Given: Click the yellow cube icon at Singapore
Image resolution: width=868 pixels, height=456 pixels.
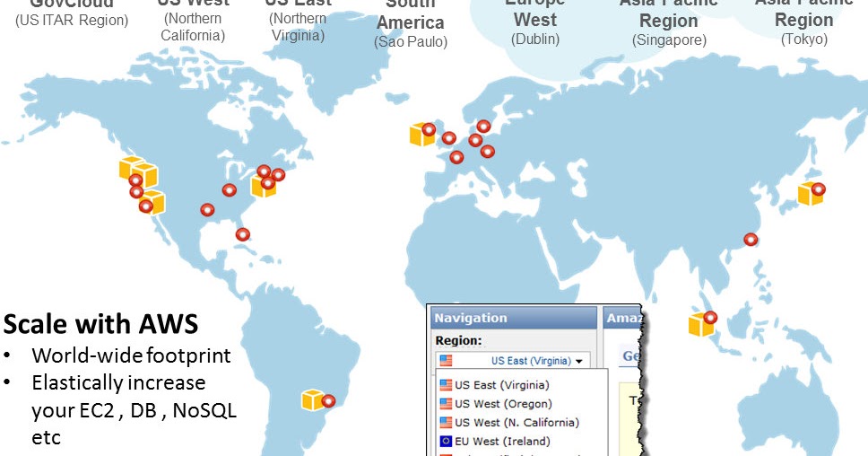Looking at the screenshot, I should click(x=699, y=325).
